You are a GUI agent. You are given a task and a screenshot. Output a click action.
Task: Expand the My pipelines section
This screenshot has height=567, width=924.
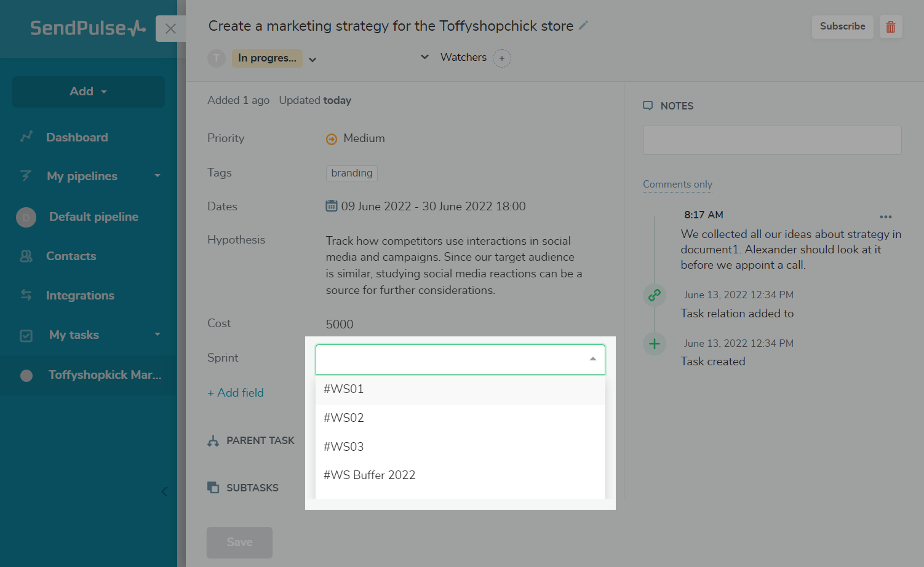coord(157,176)
